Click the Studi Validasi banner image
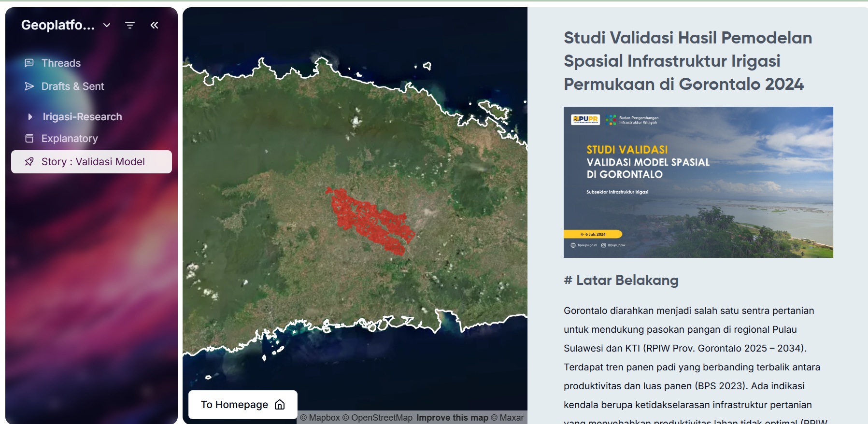Viewport: 868px width, 424px height. pyautogui.click(x=698, y=182)
